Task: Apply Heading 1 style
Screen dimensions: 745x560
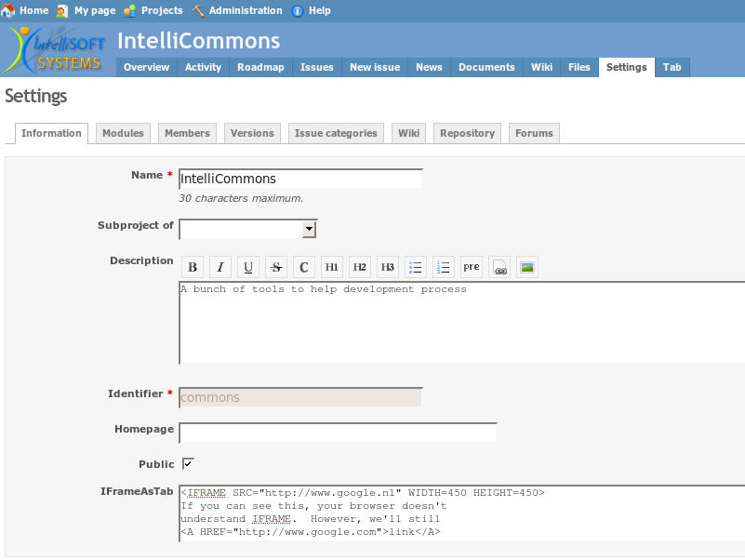Action: click(x=332, y=267)
